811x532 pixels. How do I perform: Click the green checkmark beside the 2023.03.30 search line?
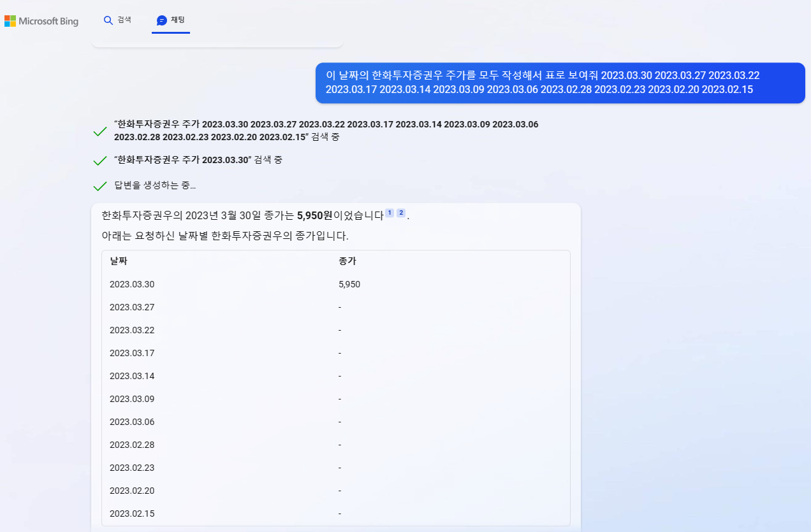(99, 161)
